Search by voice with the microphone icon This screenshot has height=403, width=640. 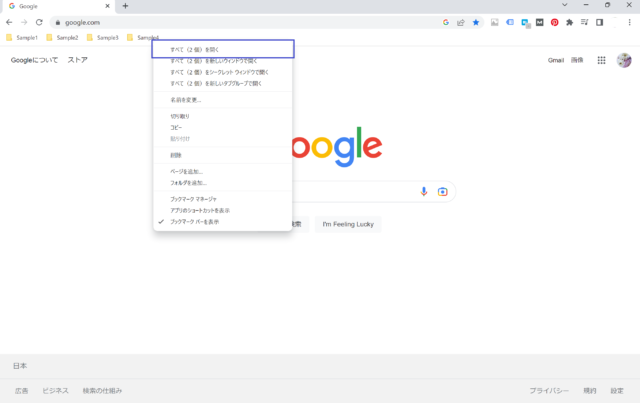(424, 191)
